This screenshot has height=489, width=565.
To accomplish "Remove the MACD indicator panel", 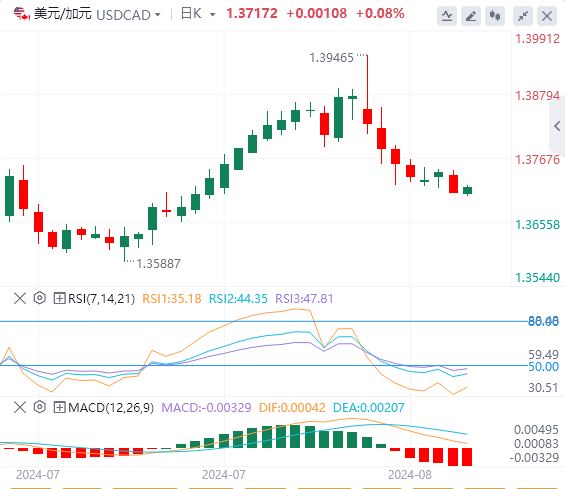I will click(x=20, y=408).
